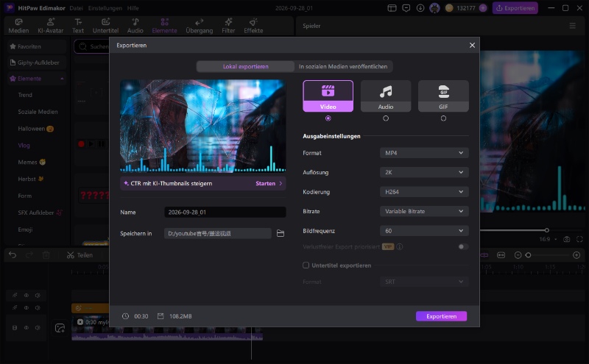The width and height of the screenshot is (589, 364).
Task: Mute the bottom video track speaker
Action: [x=38, y=328]
